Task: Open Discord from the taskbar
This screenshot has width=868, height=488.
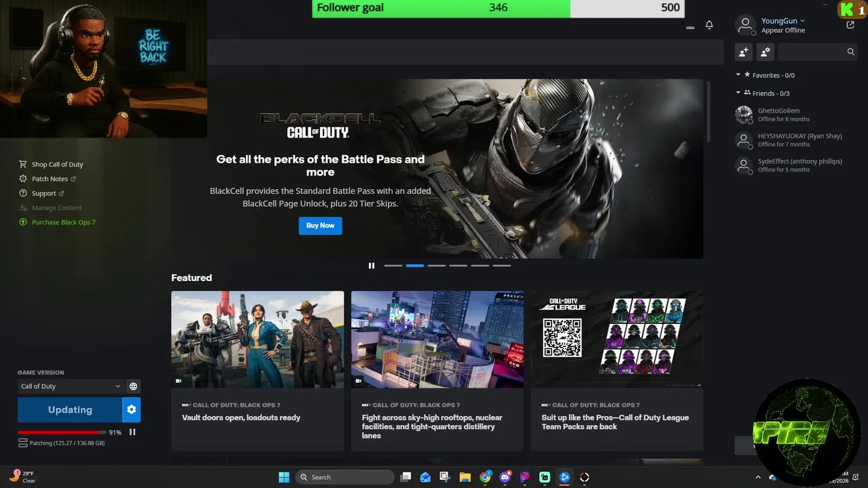Action: pyautogui.click(x=505, y=477)
